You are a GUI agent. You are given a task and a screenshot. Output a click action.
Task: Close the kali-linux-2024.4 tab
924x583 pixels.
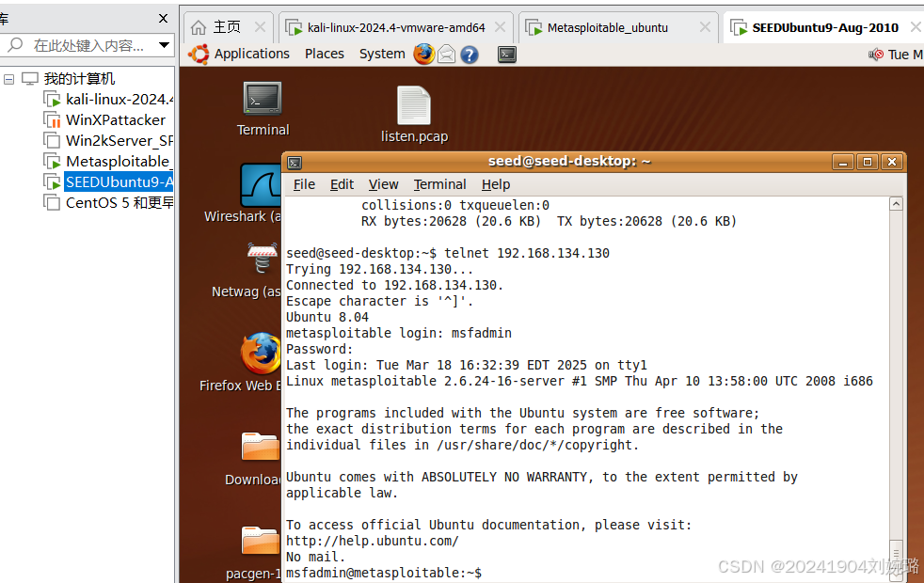point(501,27)
